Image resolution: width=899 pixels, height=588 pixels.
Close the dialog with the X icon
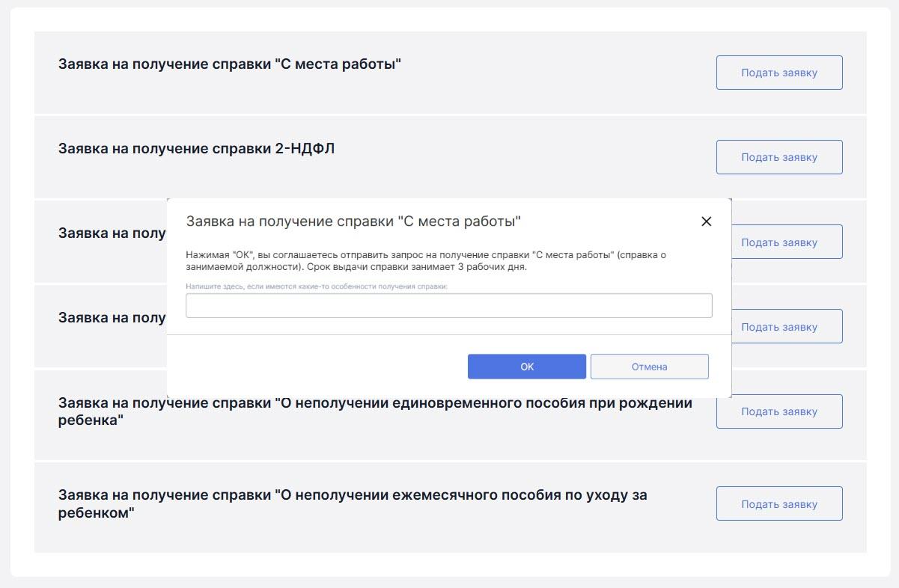pos(706,221)
